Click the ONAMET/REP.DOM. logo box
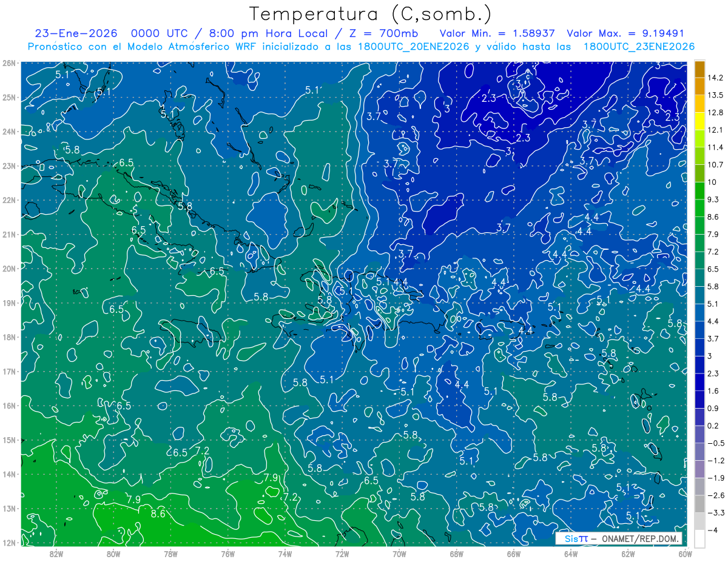The height and width of the screenshot is (562, 728). point(619,538)
